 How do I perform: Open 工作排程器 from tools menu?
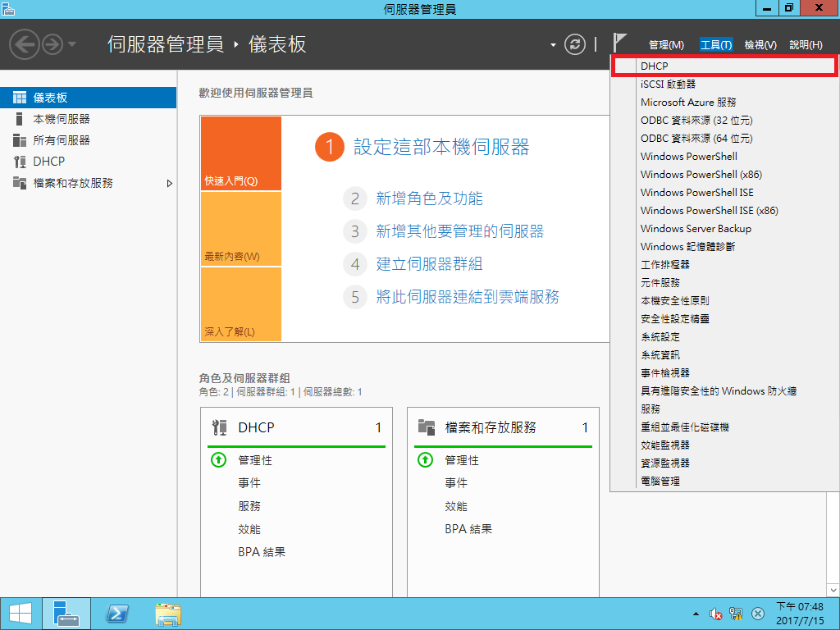725,265
